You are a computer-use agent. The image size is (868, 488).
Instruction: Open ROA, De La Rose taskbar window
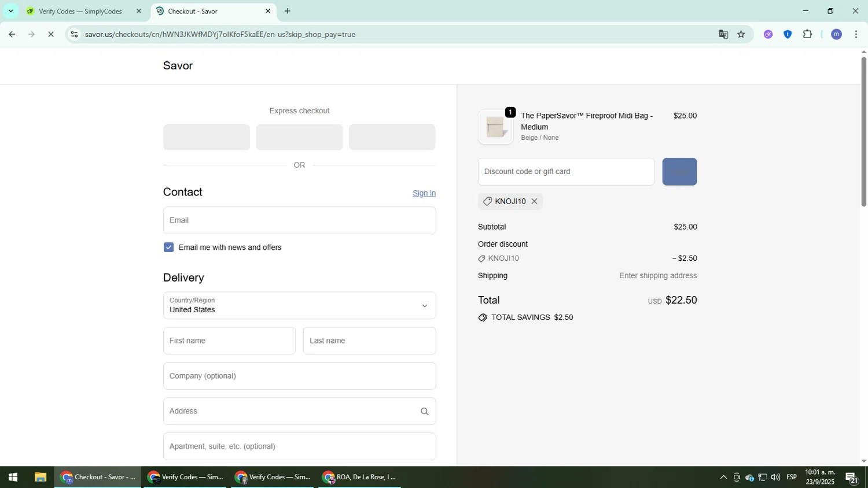point(359,477)
